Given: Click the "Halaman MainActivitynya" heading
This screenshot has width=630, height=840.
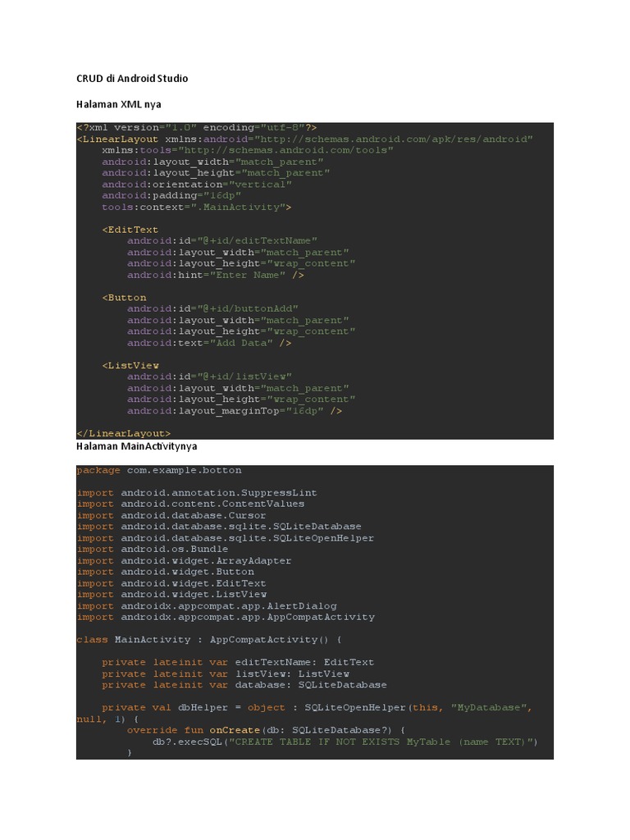Looking at the screenshot, I should [136, 447].
